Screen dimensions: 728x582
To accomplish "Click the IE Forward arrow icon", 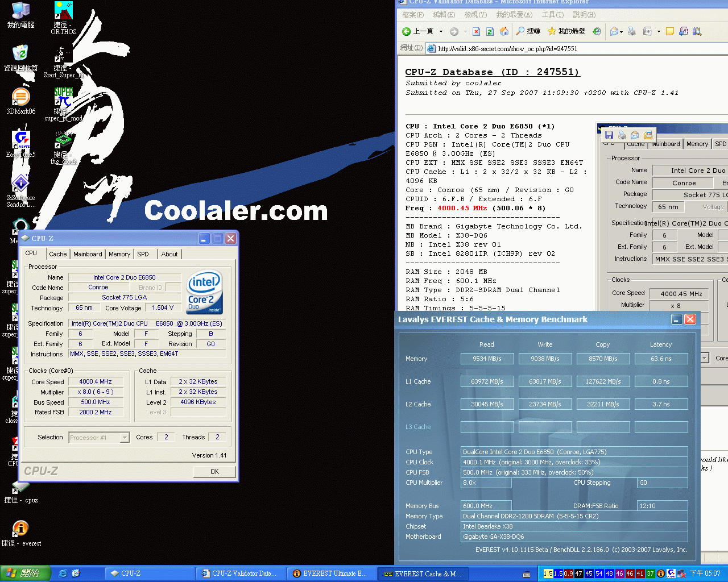I will [454, 31].
